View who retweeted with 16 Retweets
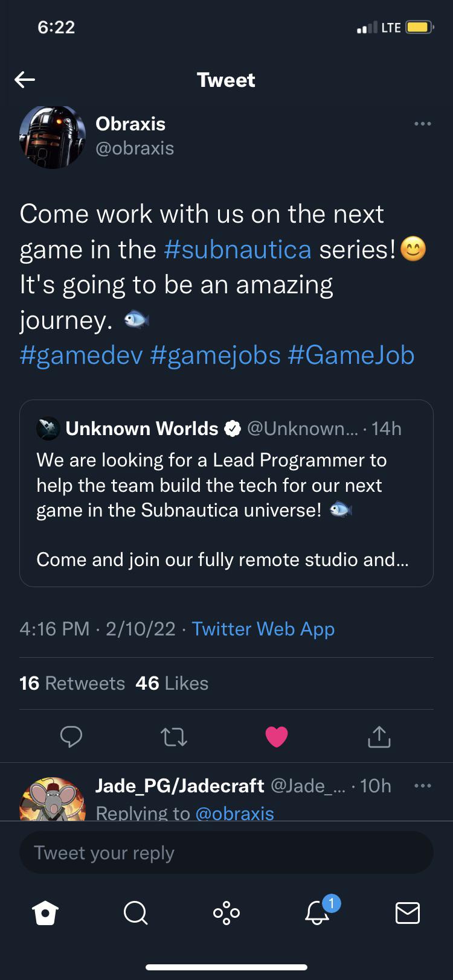 (72, 682)
